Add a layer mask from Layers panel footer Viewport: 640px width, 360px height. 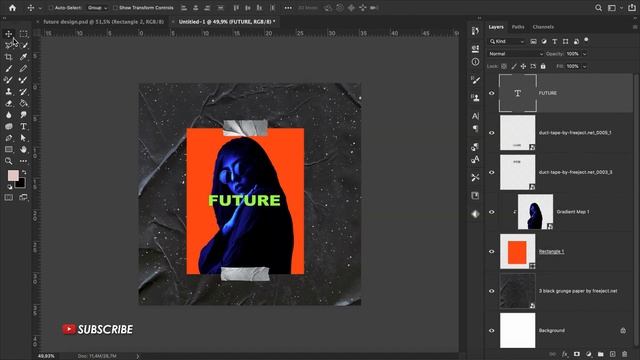[577, 354]
